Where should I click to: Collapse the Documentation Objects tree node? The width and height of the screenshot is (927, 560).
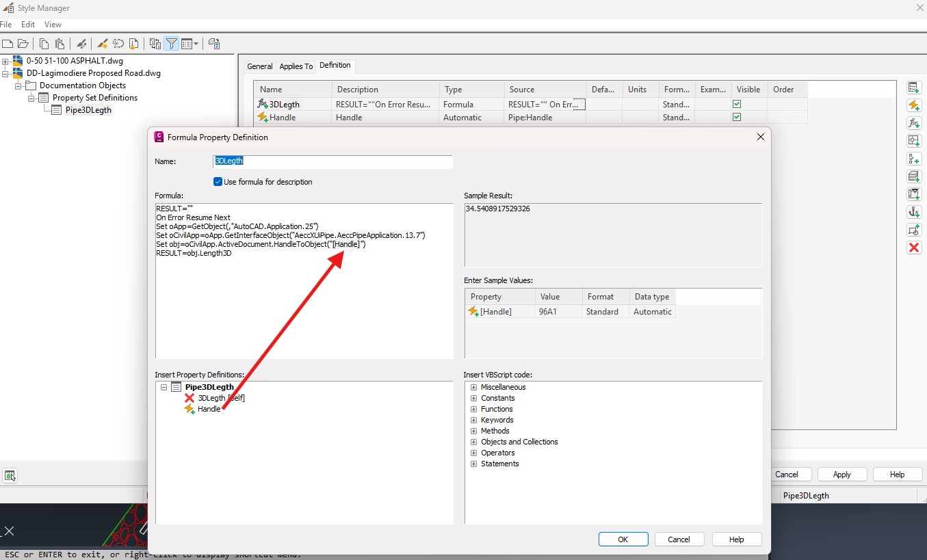[x=18, y=85]
